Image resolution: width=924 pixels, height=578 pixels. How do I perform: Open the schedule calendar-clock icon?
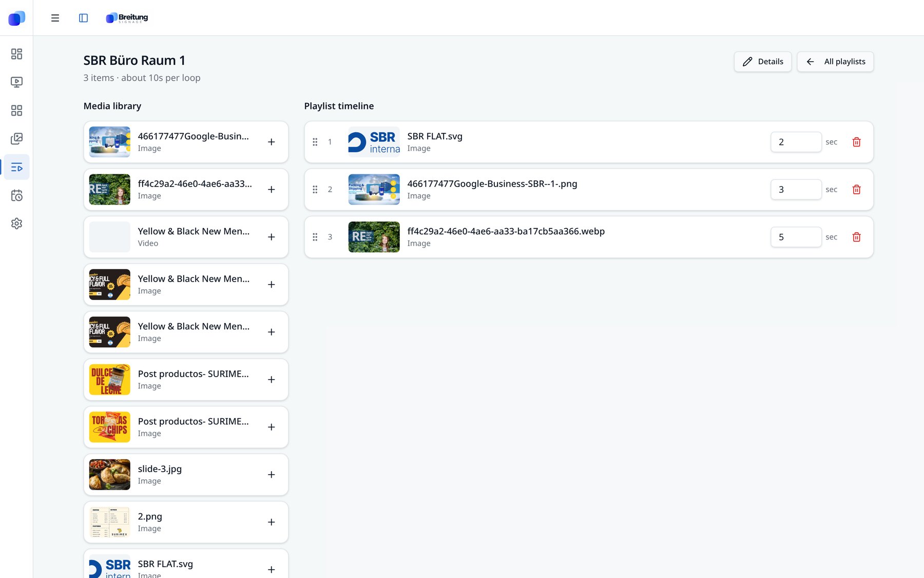[x=16, y=195]
